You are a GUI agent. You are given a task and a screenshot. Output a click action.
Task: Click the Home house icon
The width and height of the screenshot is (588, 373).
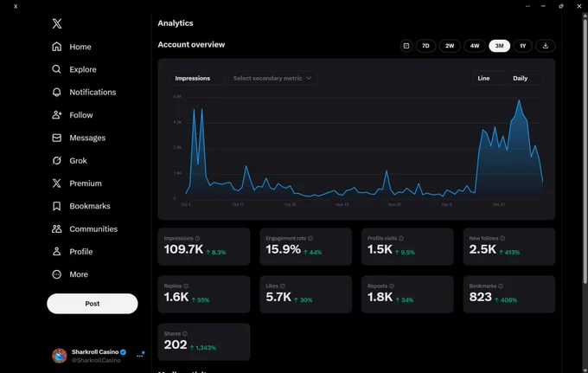tap(56, 47)
